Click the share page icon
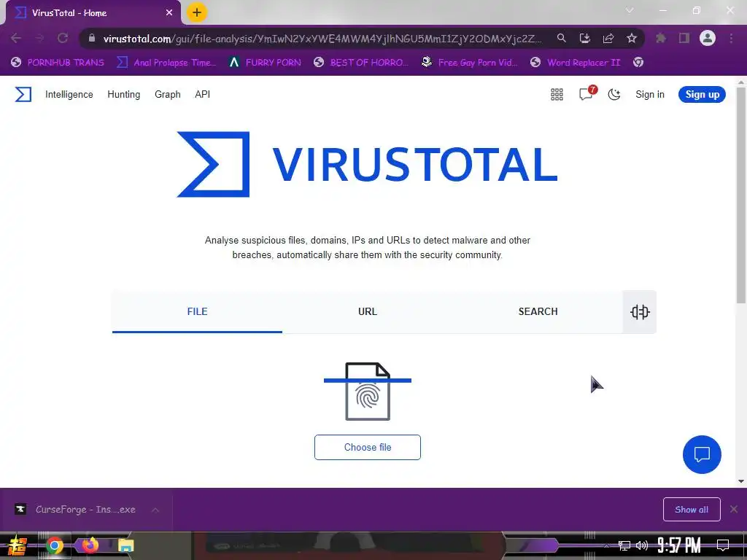This screenshot has width=747, height=560. point(608,38)
